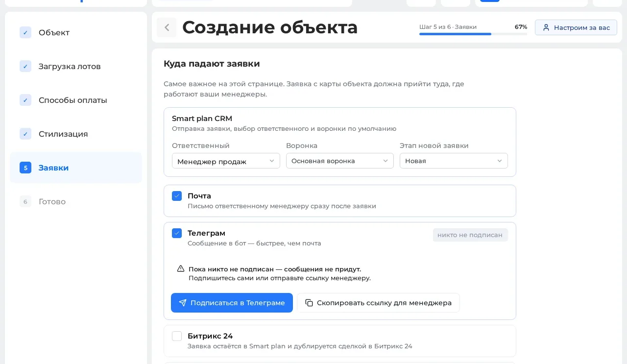This screenshot has height=364, width=627.
Task: Uncheck the Телеграм notification checkbox
Action: 177,233
